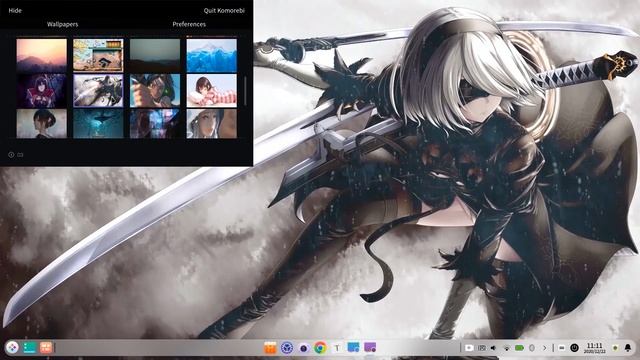Open the dark purple round dock icon
Screen dimensions: 640x360
[304, 348]
